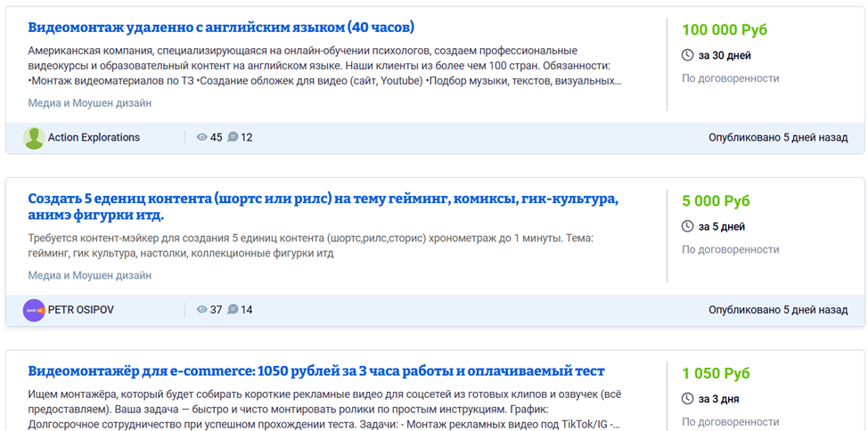The image size is (868, 431).
Task: Click the 5 000 Руб price
Action: (717, 201)
